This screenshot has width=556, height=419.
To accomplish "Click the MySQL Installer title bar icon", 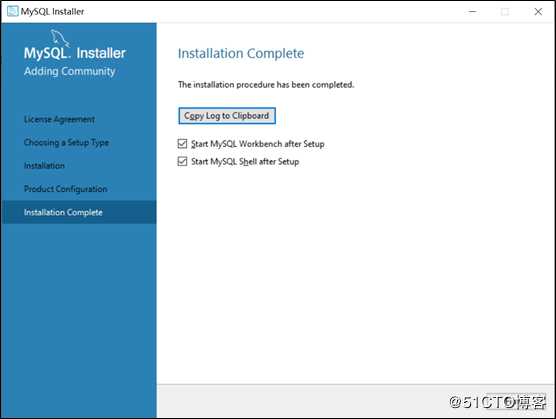I will coord(12,11).
